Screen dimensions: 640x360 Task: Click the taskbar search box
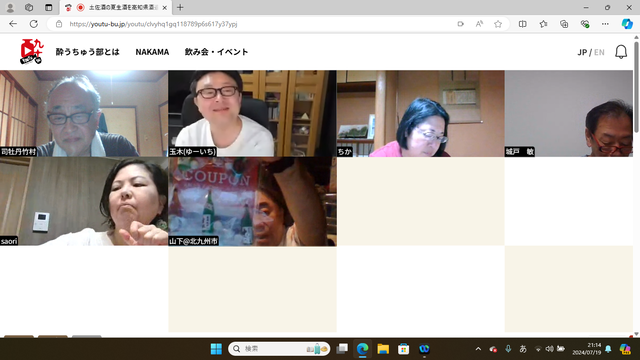click(279, 349)
